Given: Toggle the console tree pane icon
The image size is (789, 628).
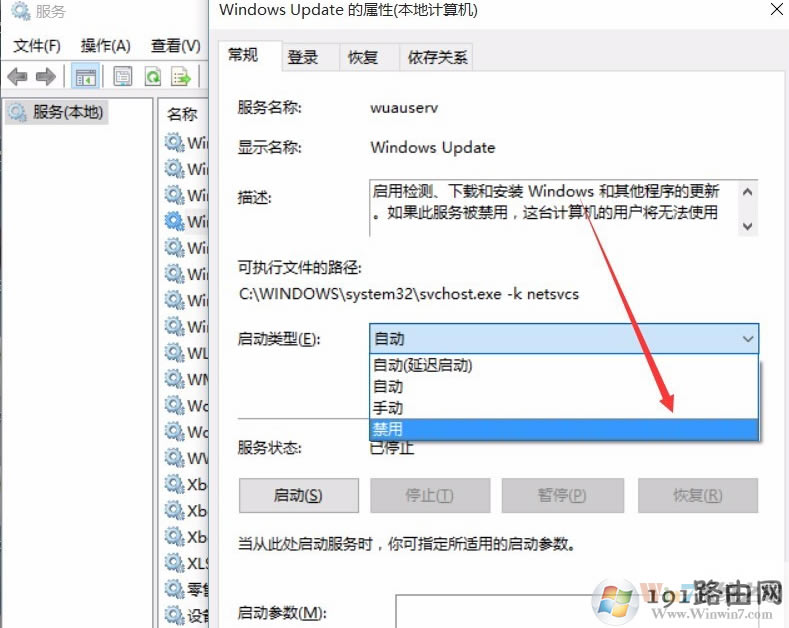Looking at the screenshot, I should pos(85,77).
